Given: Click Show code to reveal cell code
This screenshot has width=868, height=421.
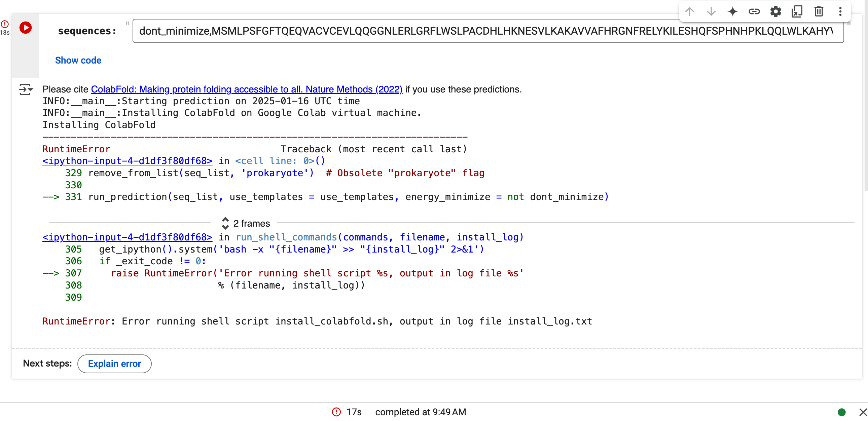Looking at the screenshot, I should point(78,60).
